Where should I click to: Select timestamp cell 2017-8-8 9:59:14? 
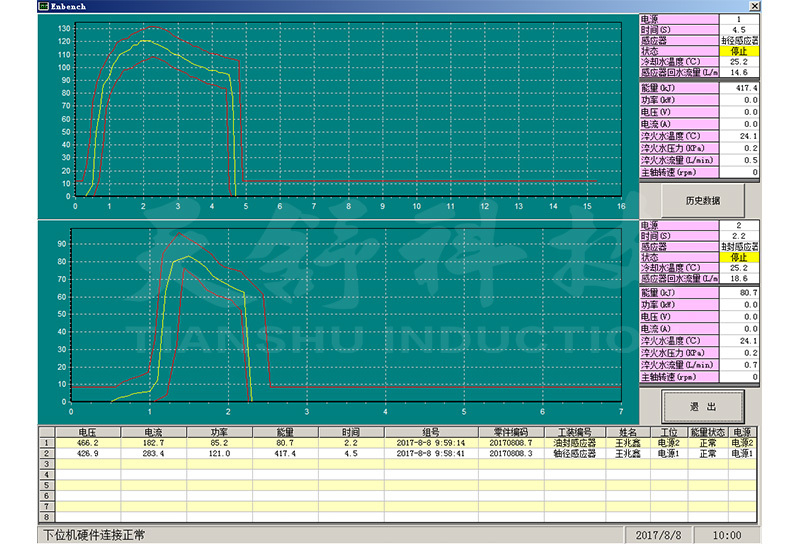click(431, 443)
